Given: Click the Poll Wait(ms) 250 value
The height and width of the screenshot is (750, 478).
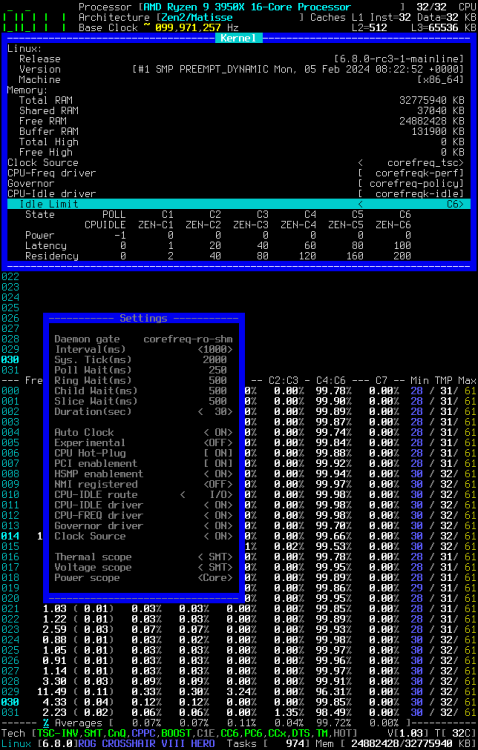Looking at the screenshot, I should coord(218,370).
